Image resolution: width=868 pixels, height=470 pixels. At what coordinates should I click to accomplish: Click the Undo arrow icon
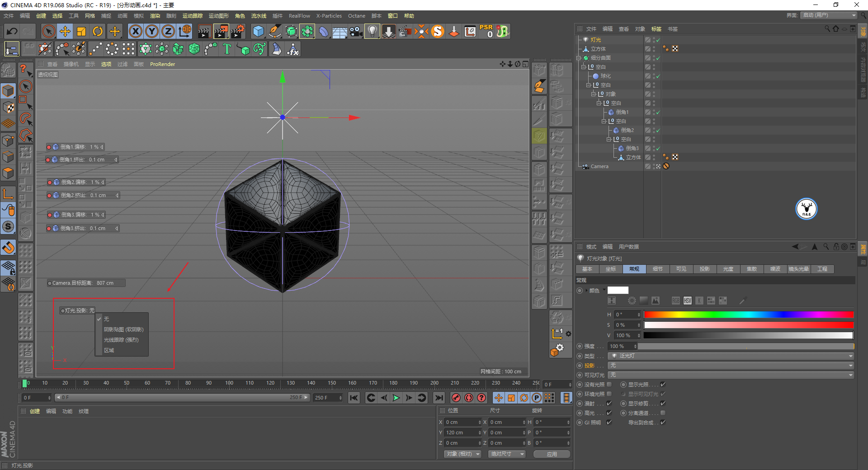12,31
